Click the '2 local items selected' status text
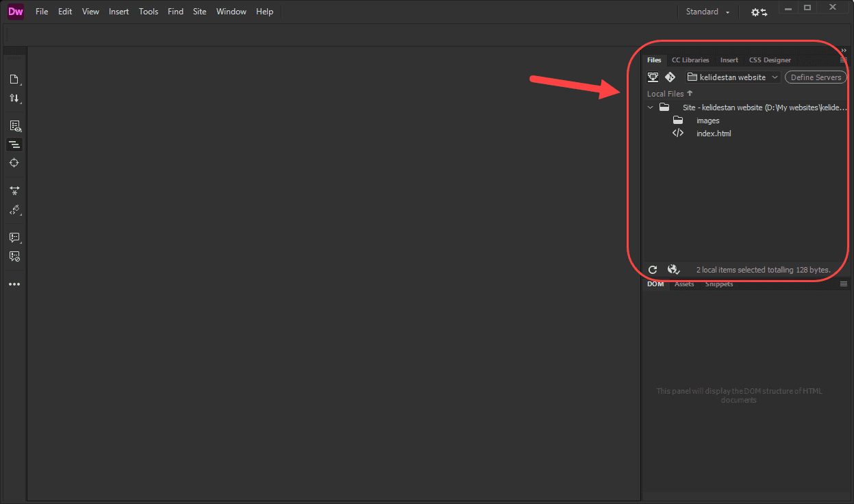 click(763, 270)
